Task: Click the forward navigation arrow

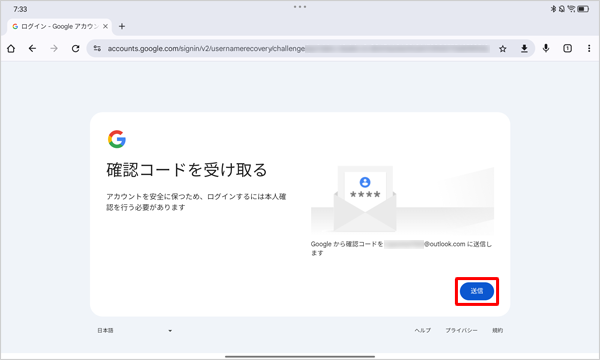Action: [54, 49]
